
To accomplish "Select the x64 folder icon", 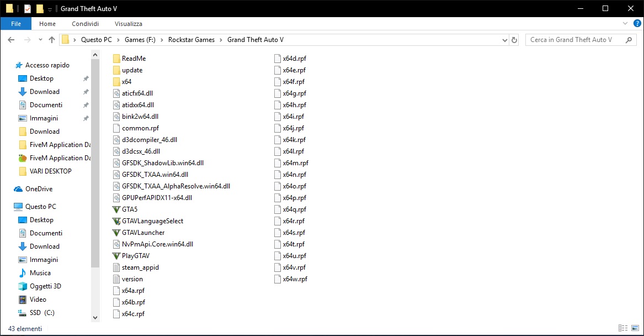I will pyautogui.click(x=116, y=82).
